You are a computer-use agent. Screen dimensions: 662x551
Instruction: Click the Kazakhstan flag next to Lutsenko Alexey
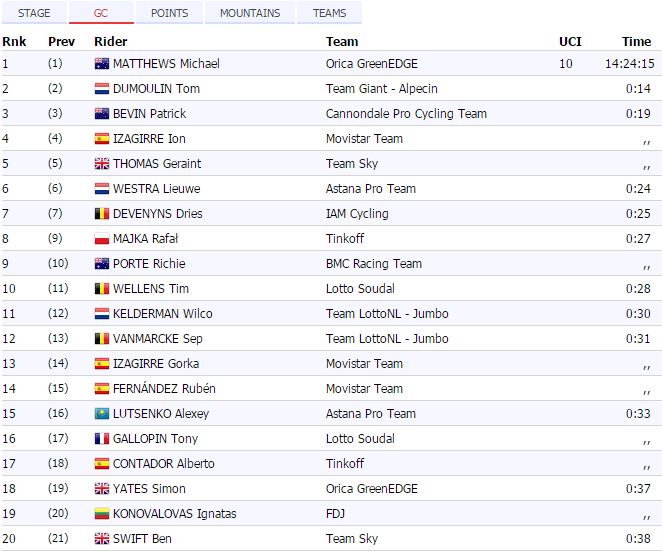[x=101, y=414]
